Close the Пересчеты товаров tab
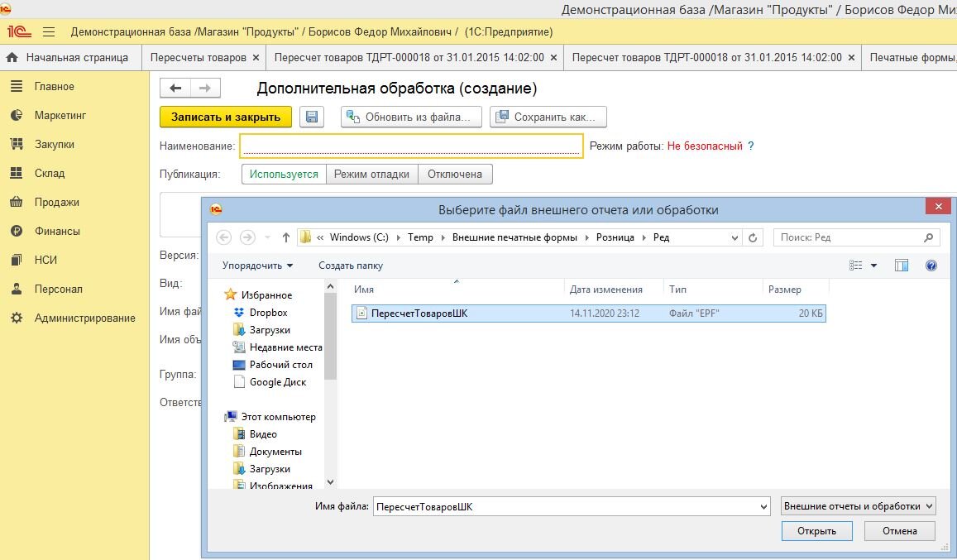This screenshot has height=560, width=957. click(x=256, y=57)
